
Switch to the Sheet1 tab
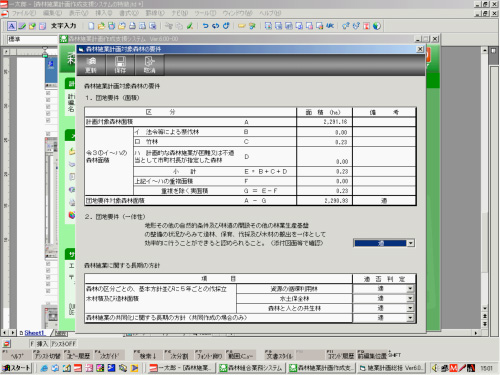pyautogui.click(x=34, y=333)
